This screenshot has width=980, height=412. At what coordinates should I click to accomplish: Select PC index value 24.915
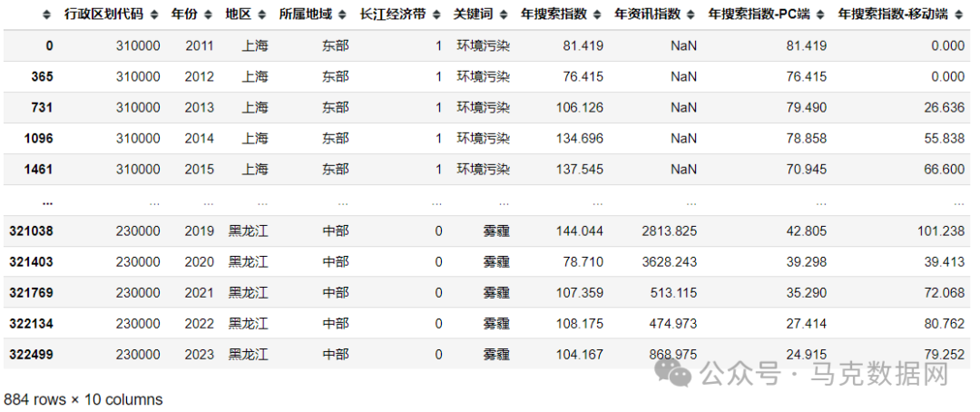click(807, 355)
